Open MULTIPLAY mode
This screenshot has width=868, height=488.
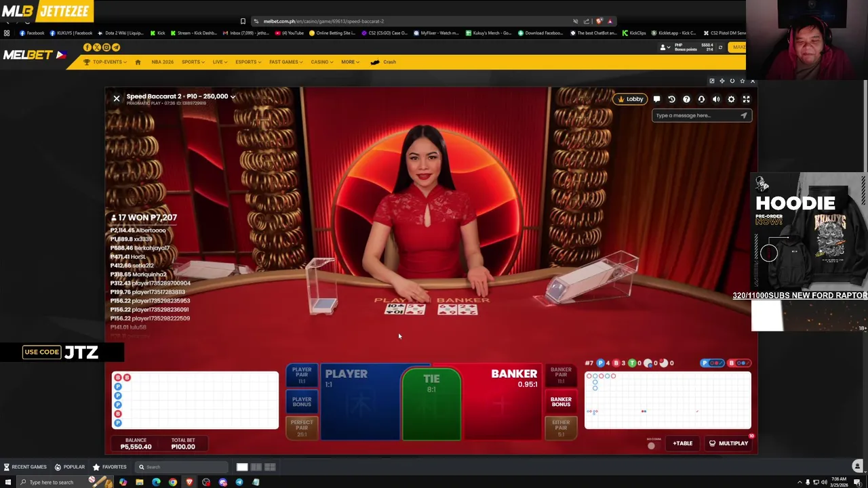[728, 443]
